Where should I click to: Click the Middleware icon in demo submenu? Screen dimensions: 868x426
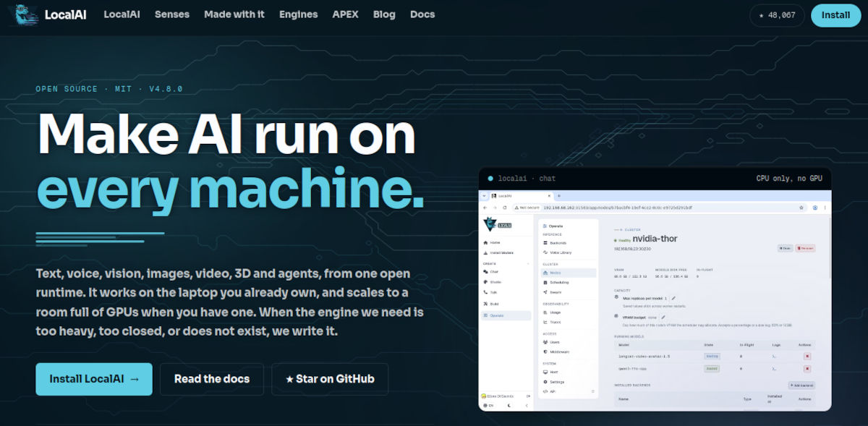[545, 352]
